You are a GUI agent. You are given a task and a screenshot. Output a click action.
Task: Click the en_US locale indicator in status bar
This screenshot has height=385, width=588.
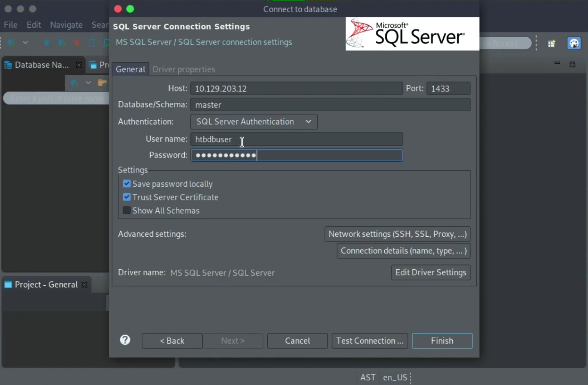tap(395, 378)
